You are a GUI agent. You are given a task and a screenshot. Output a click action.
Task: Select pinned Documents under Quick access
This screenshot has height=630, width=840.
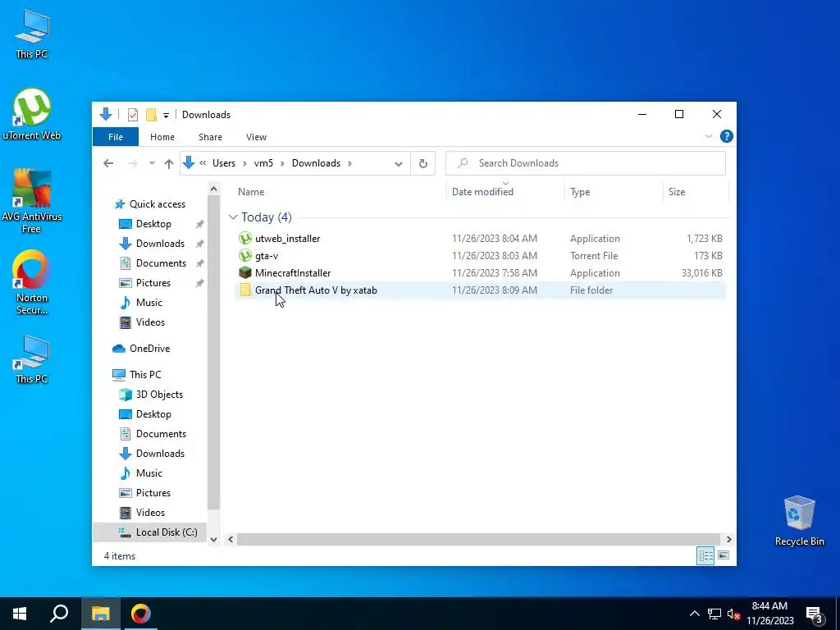(x=161, y=263)
